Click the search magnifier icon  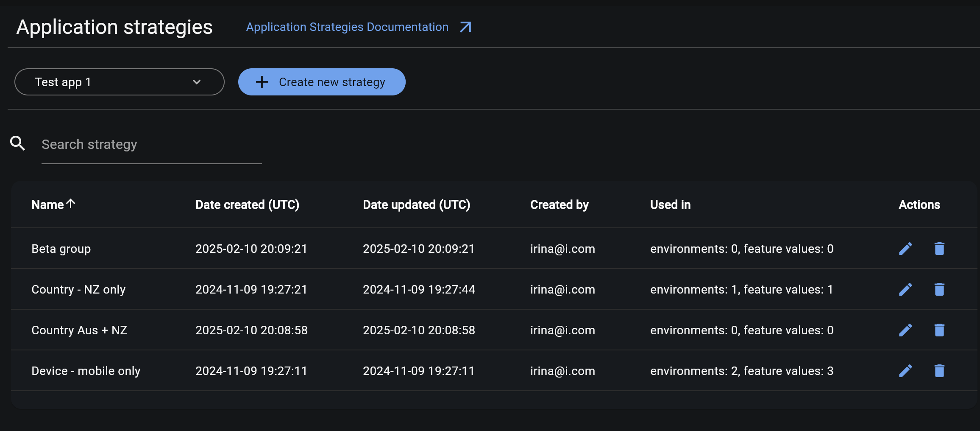pyautogui.click(x=17, y=144)
